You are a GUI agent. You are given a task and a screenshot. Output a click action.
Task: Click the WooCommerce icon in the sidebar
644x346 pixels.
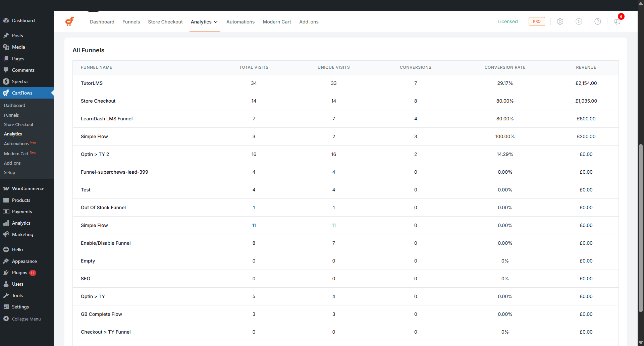[6, 188]
